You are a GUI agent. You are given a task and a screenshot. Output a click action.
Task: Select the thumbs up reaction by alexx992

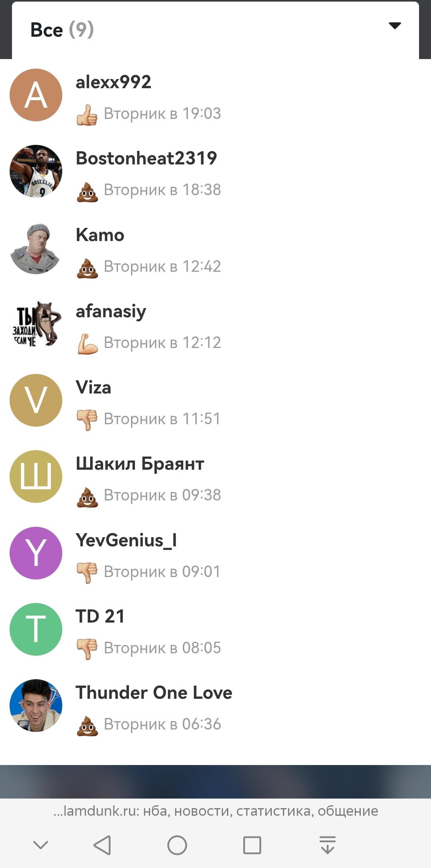tap(87, 115)
